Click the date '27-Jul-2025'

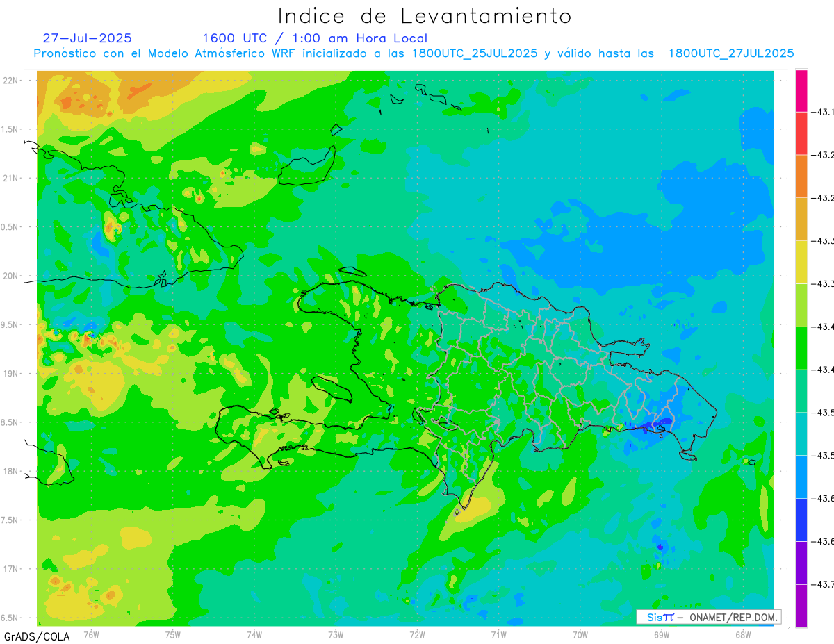coord(87,38)
